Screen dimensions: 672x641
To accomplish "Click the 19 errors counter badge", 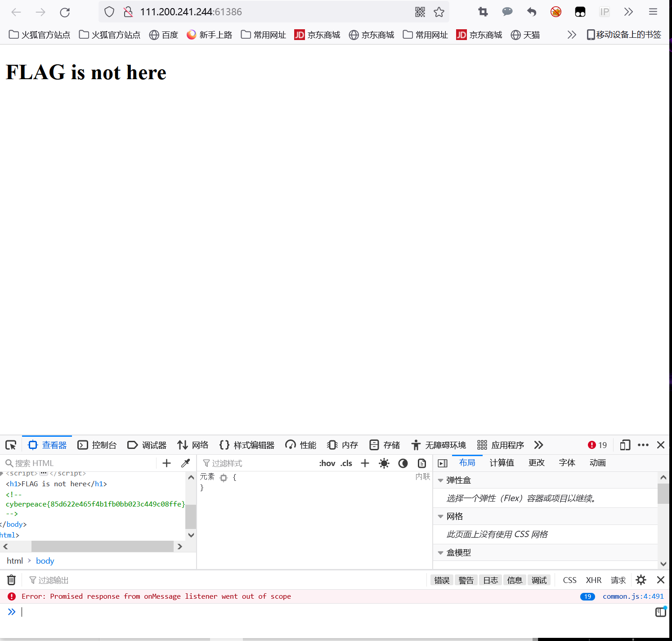I will [x=597, y=445].
